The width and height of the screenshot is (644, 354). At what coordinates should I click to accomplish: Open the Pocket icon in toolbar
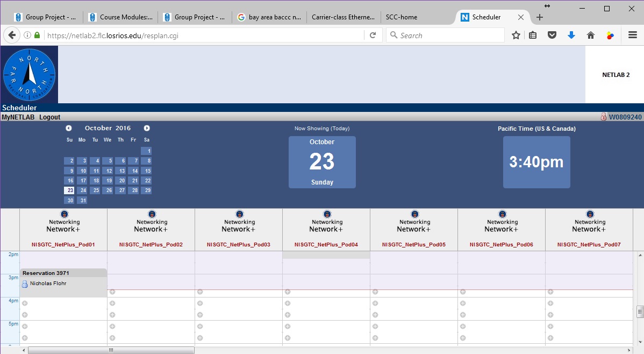pyautogui.click(x=552, y=36)
